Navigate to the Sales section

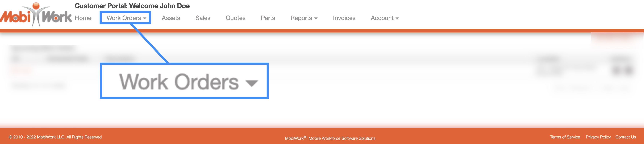(203, 18)
